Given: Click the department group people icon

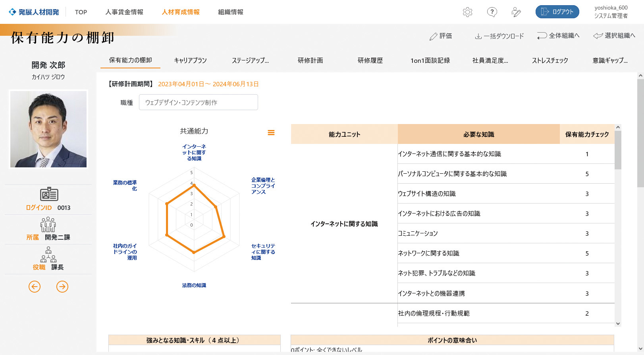Looking at the screenshot, I should click(48, 225).
